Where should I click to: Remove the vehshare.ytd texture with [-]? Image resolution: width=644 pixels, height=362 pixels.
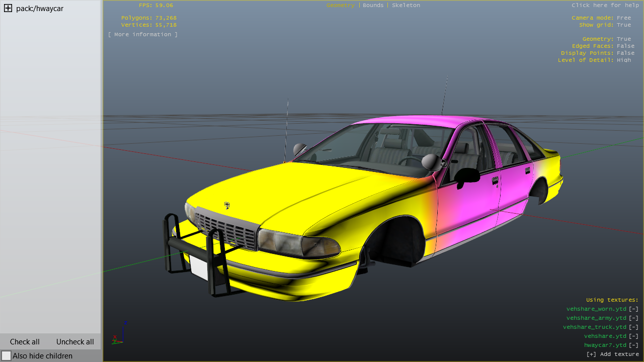[633, 336]
